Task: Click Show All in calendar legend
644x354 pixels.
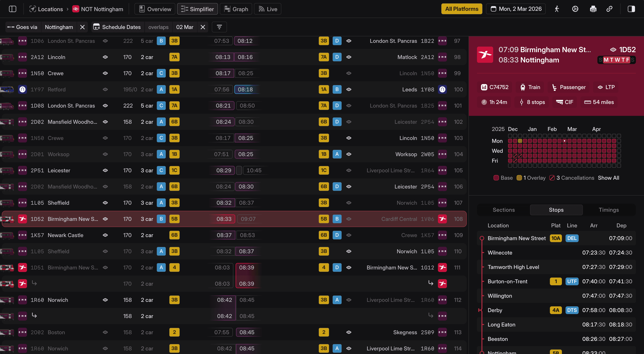Action: coord(608,178)
